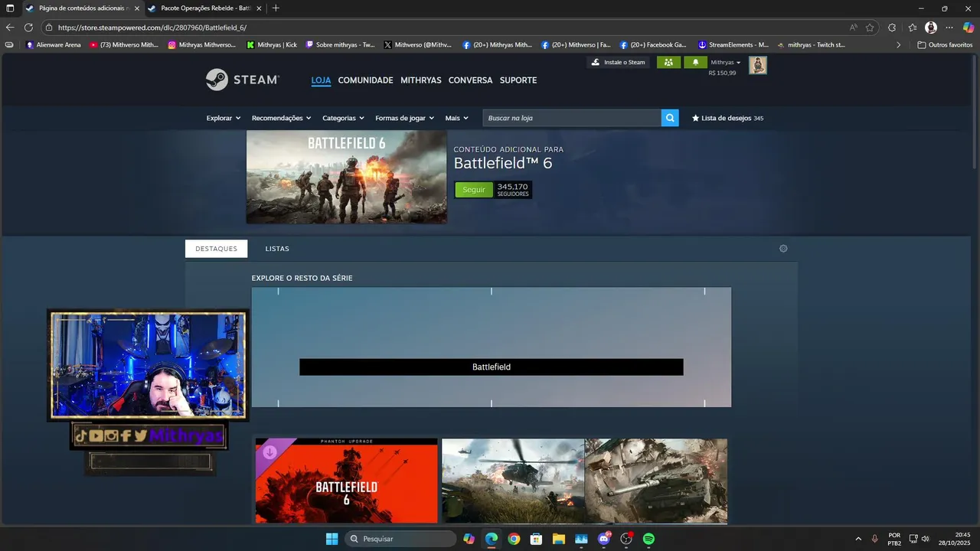
Task: Expand the Formas de jogar dropdown
Action: tap(404, 118)
